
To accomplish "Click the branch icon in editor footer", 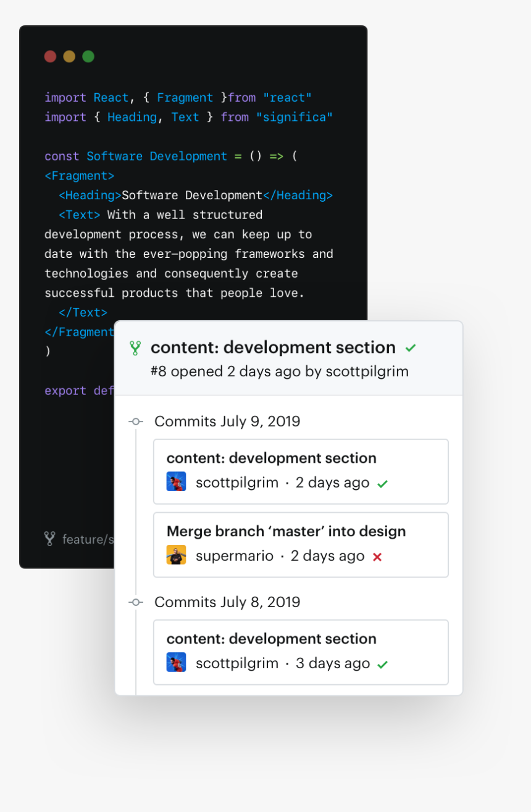I will [x=50, y=539].
